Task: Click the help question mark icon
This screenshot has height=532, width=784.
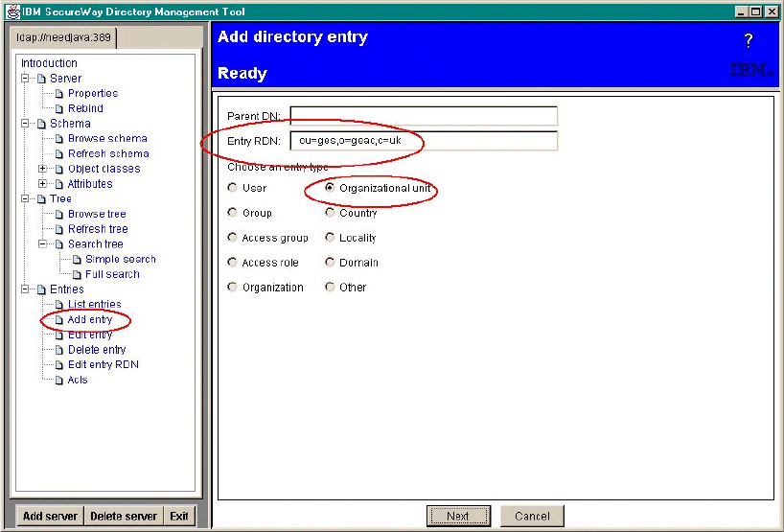Action: (748, 40)
